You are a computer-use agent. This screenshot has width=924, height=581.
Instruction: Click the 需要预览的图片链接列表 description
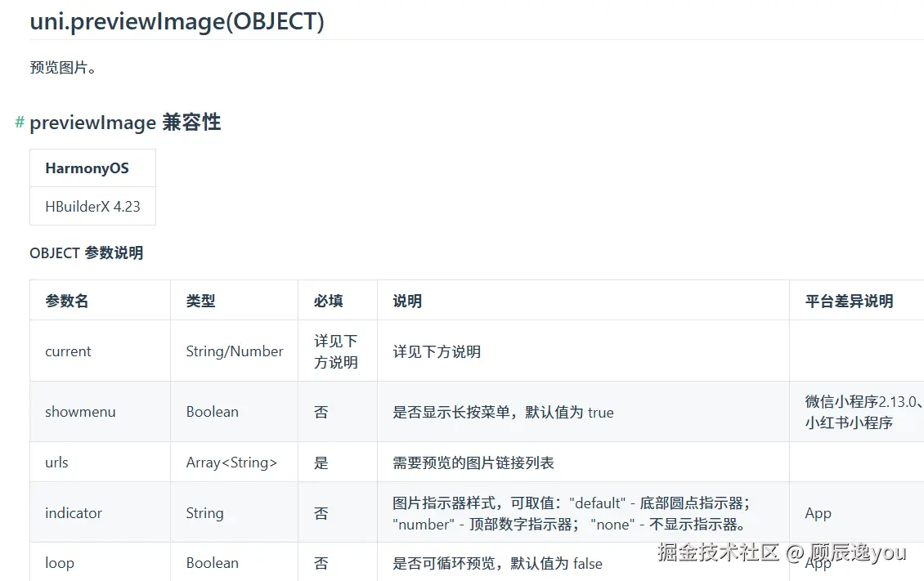[x=473, y=463]
